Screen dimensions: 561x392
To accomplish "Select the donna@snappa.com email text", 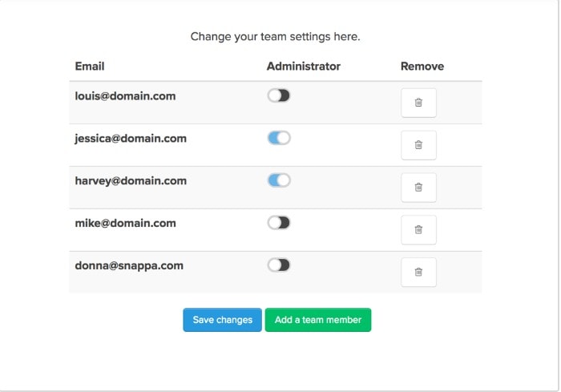I will click(x=129, y=265).
